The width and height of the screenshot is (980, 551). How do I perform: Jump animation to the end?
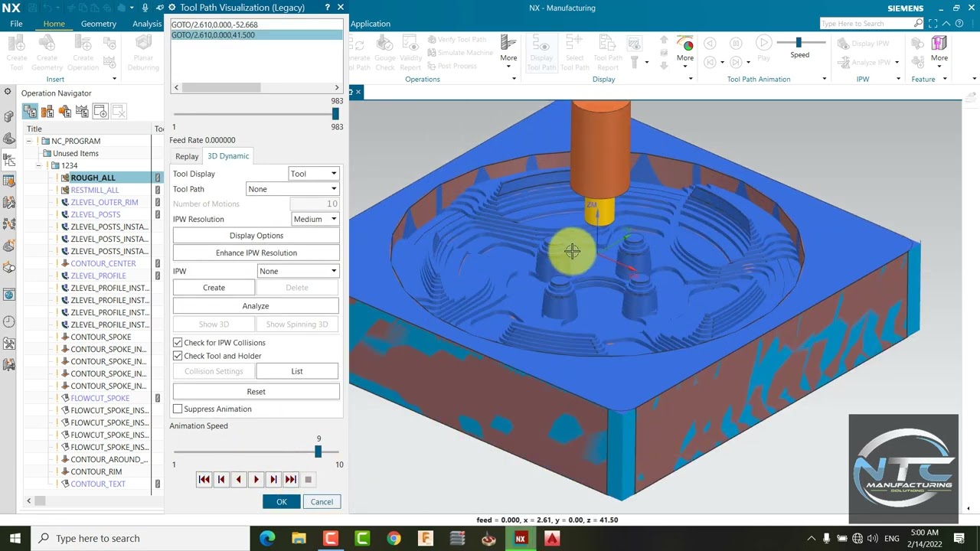coord(291,479)
